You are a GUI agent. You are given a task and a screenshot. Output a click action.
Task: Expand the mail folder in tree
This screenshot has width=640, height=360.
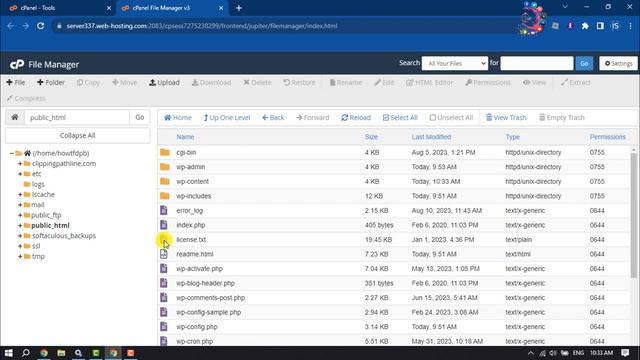coord(20,205)
